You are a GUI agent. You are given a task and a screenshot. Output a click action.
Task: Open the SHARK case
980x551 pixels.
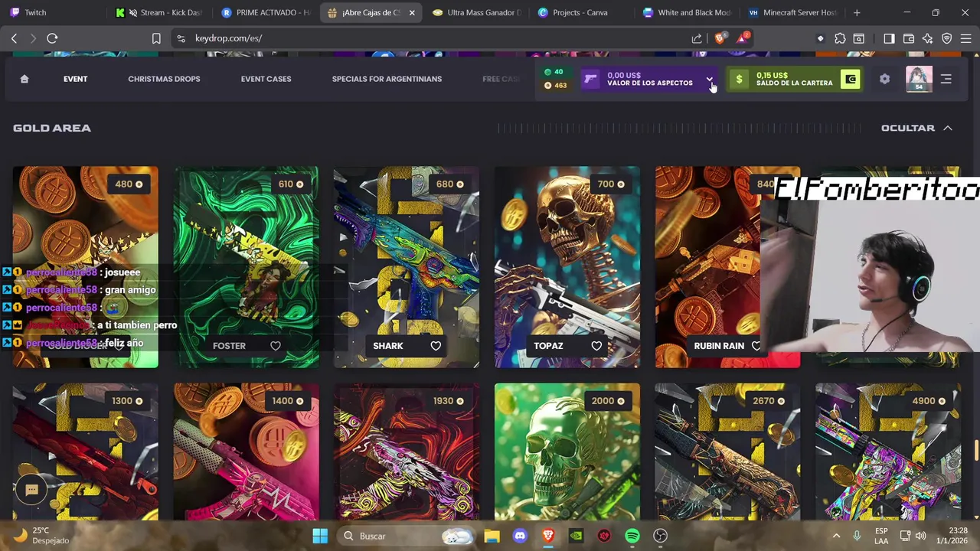[406, 267]
